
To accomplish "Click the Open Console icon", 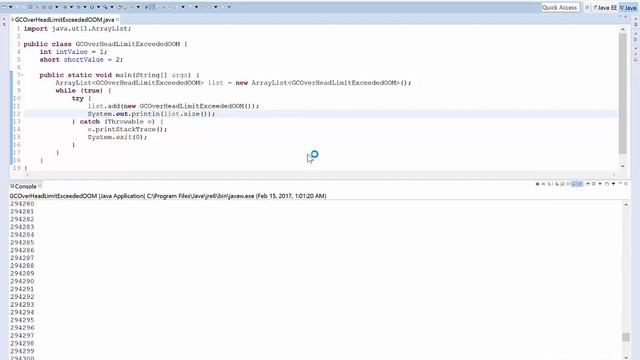I will (x=607, y=184).
